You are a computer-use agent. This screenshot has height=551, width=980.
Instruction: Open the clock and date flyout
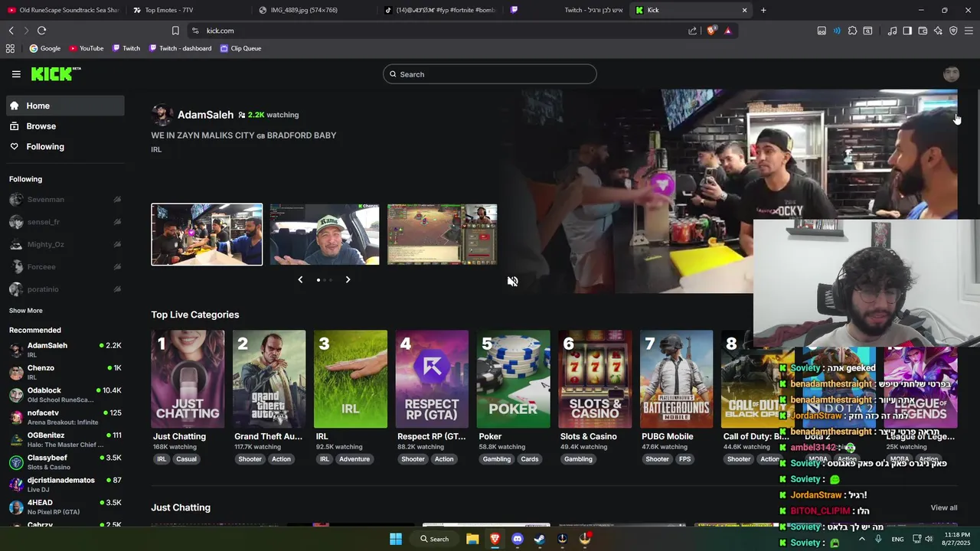click(955, 539)
